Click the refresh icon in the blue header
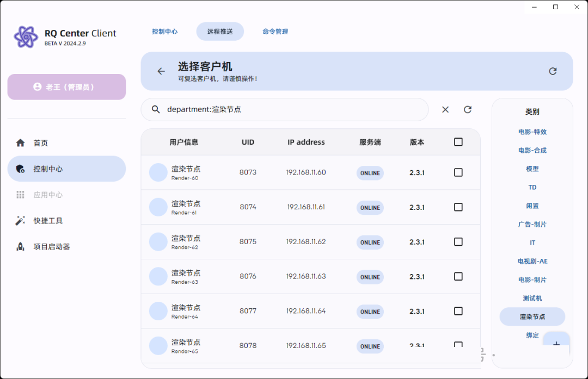Screen dimensions: 588x379 (553, 71)
